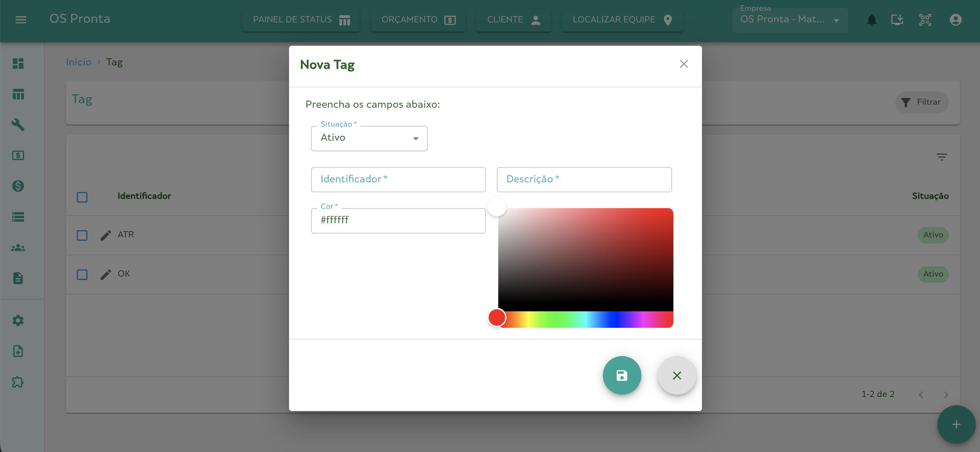The width and height of the screenshot is (980, 452).
Task: Click the save floppy disk button
Action: click(x=622, y=375)
